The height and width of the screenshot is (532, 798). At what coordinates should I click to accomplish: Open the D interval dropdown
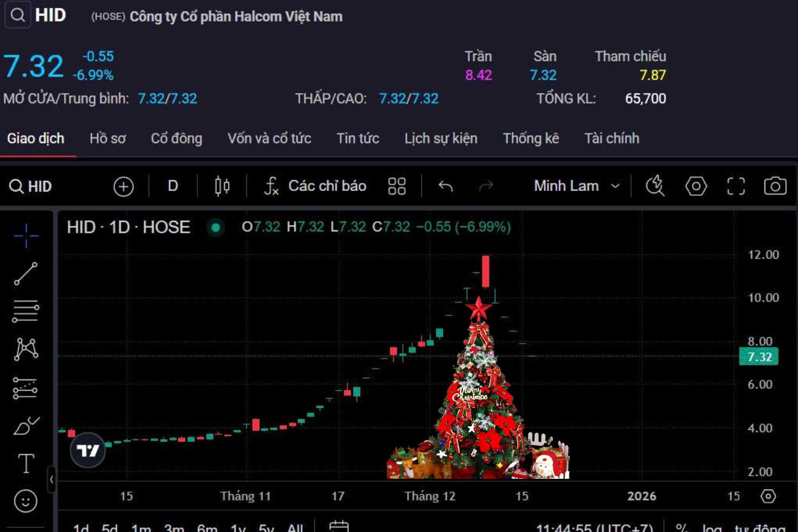coord(173,186)
